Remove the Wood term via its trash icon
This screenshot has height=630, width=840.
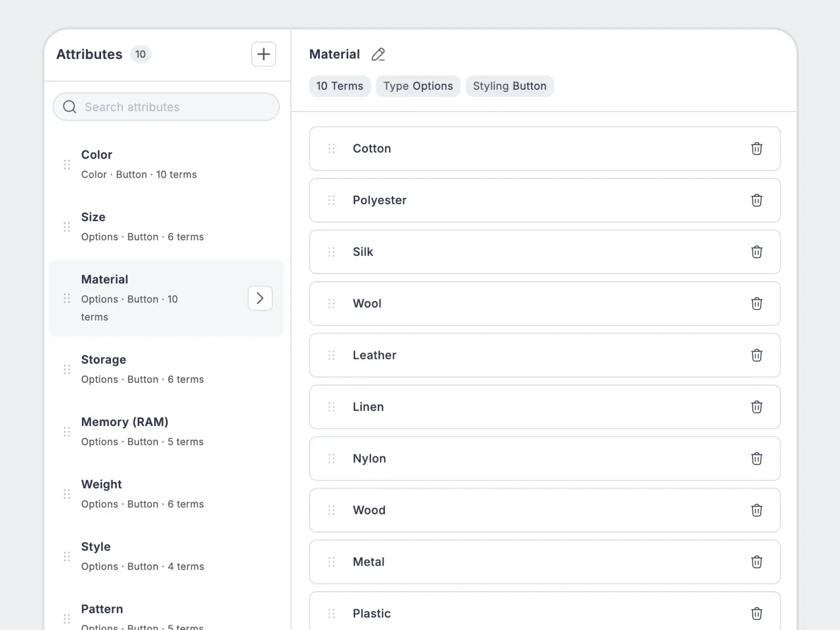(x=756, y=510)
